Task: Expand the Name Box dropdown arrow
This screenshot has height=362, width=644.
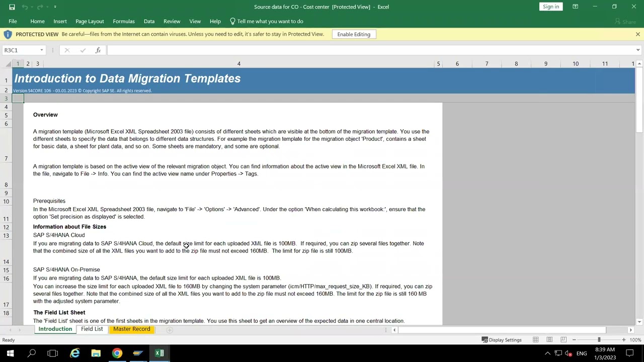Action: (x=42, y=50)
